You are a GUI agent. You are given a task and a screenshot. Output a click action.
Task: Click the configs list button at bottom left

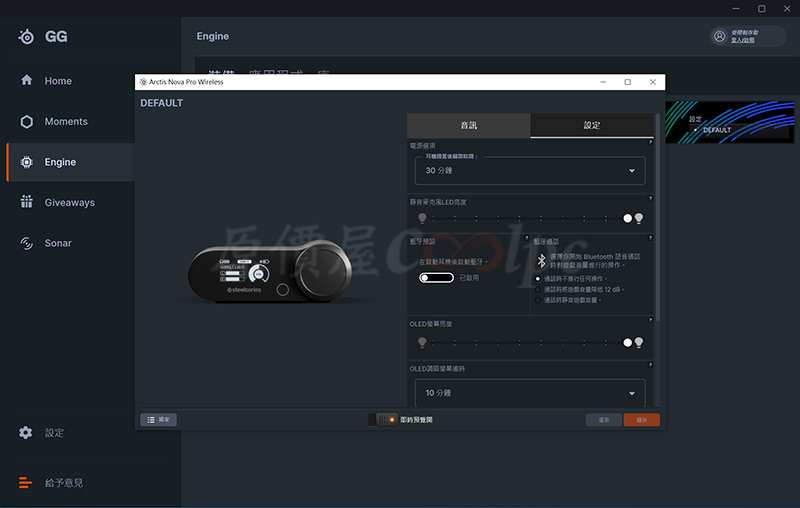159,420
